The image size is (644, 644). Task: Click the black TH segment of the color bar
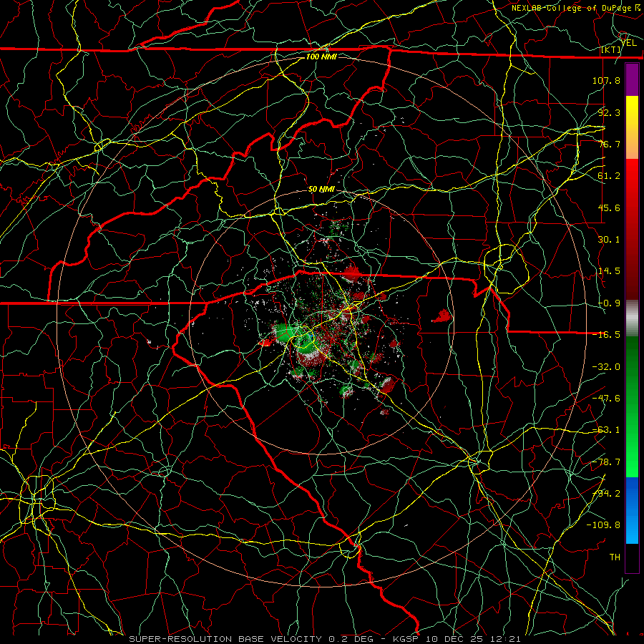point(632,557)
